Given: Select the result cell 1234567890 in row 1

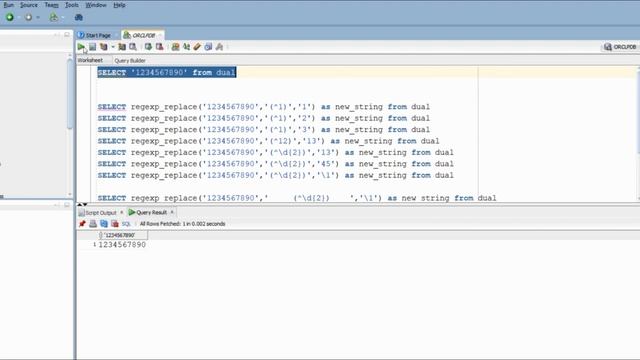Looking at the screenshot, I should point(122,244).
